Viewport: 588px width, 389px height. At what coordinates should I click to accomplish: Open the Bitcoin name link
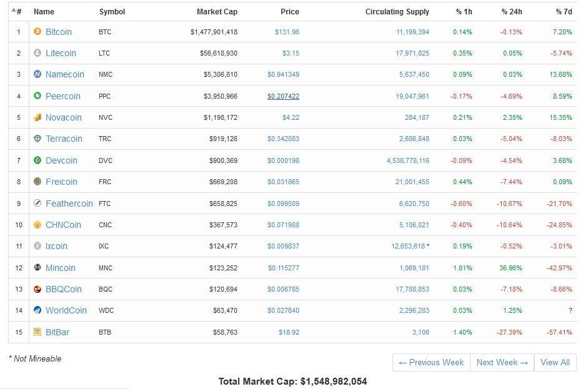pyautogui.click(x=59, y=31)
